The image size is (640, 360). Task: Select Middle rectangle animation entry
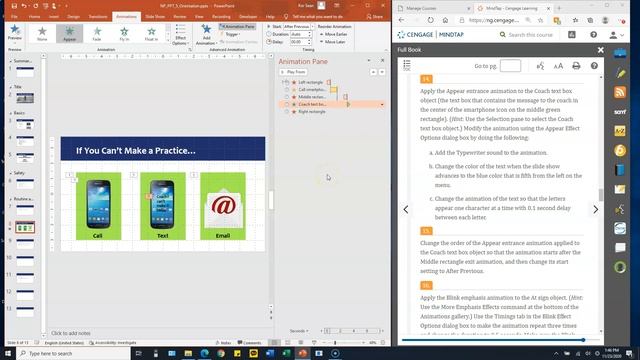(x=312, y=97)
